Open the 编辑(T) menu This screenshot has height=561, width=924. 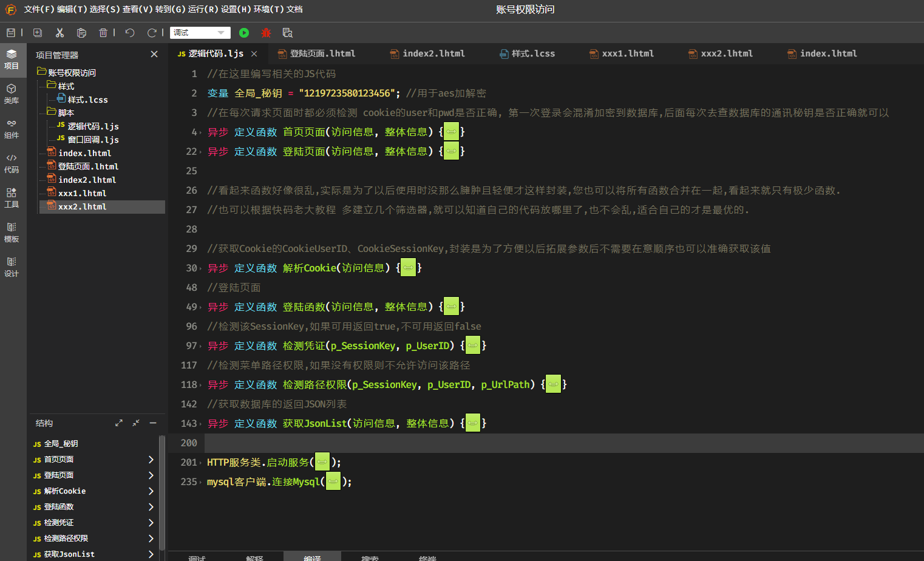72,10
